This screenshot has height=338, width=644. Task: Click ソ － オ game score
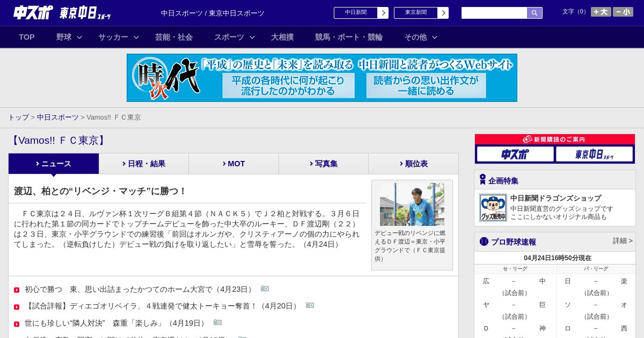[596, 305]
